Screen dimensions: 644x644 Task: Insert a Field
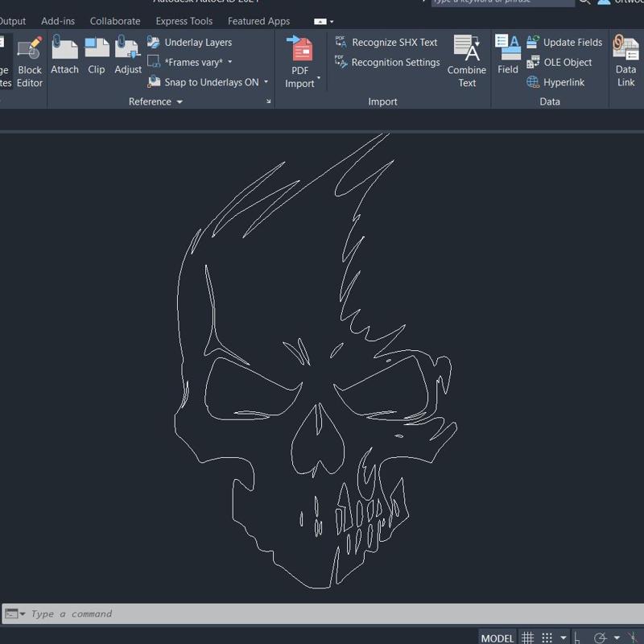point(508,55)
